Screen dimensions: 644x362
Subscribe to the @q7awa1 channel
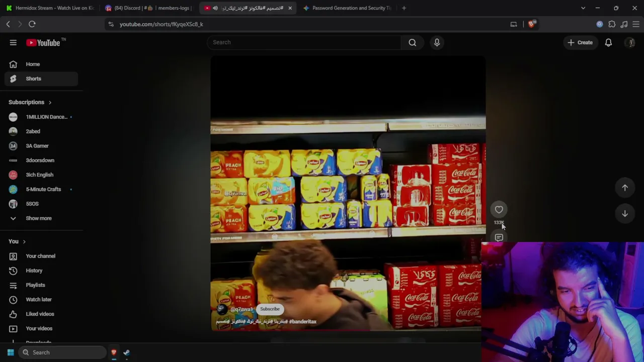[270, 309]
